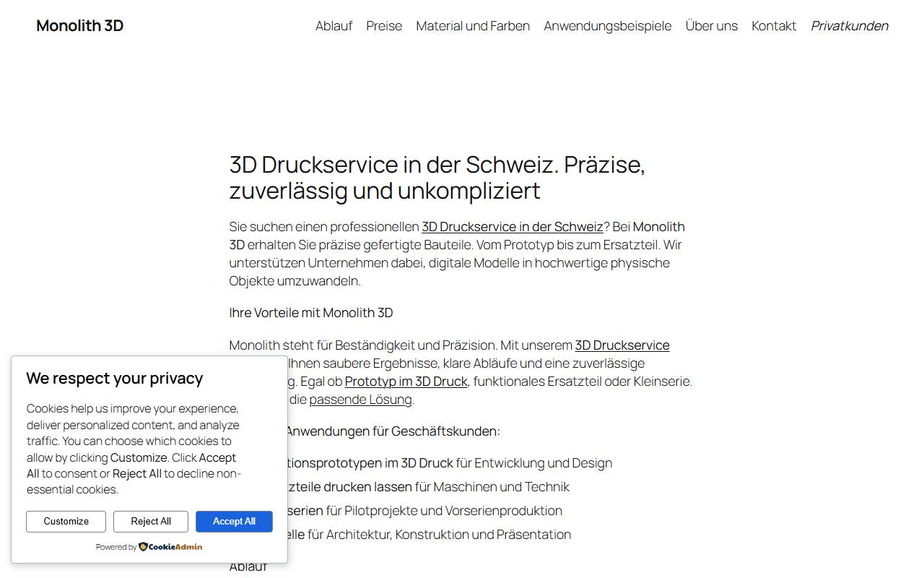Select Material und Farben in navigation
Image resolution: width=924 pixels, height=578 pixels.
click(x=473, y=25)
